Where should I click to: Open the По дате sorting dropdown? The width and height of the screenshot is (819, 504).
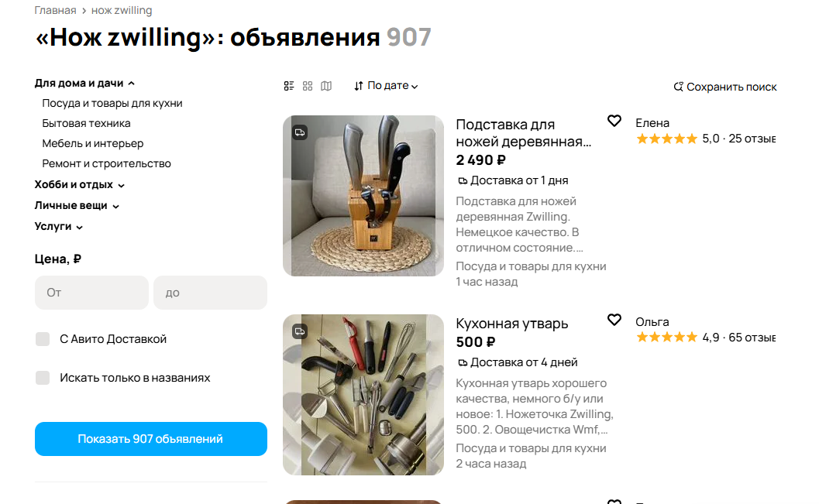coord(386,86)
